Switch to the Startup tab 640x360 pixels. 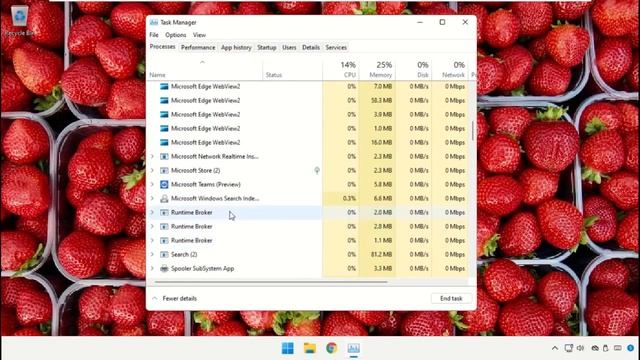click(267, 47)
